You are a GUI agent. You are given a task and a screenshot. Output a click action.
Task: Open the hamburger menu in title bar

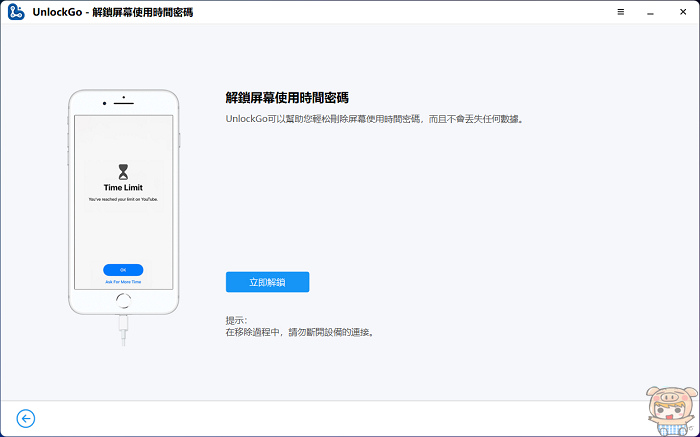(x=621, y=12)
